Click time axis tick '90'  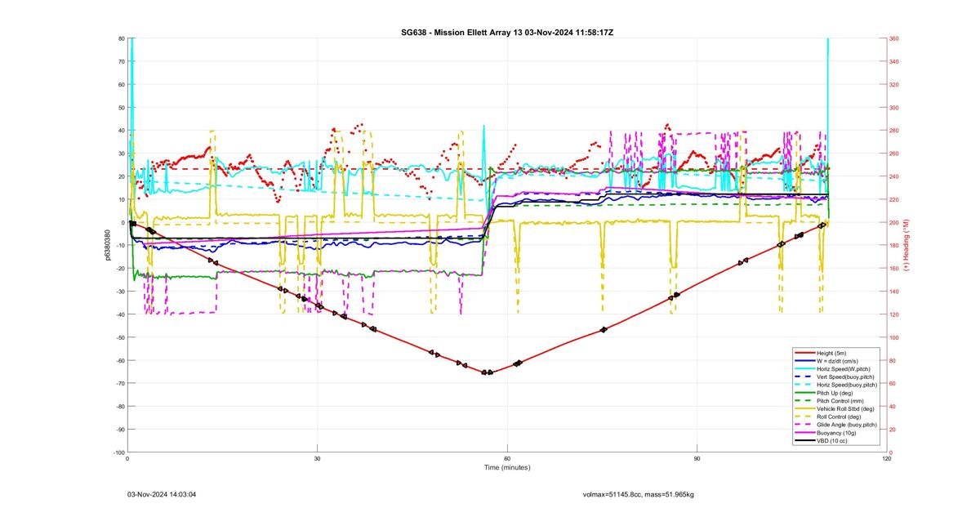click(x=697, y=458)
